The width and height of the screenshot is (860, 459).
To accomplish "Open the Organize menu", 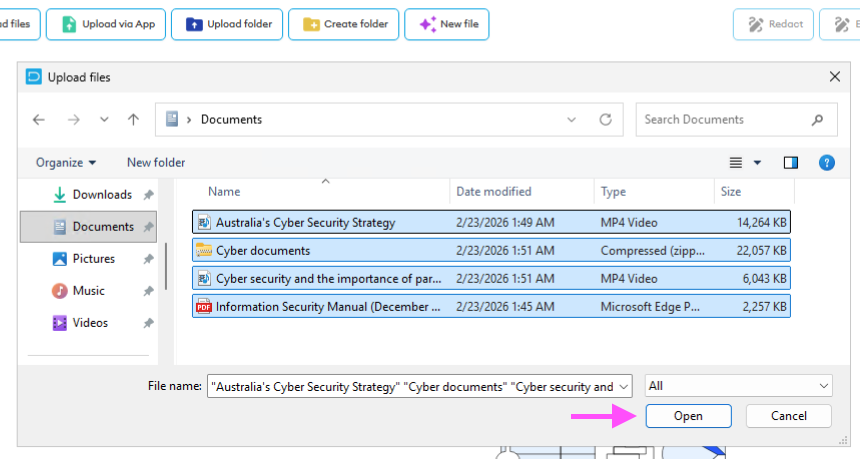I will point(66,162).
